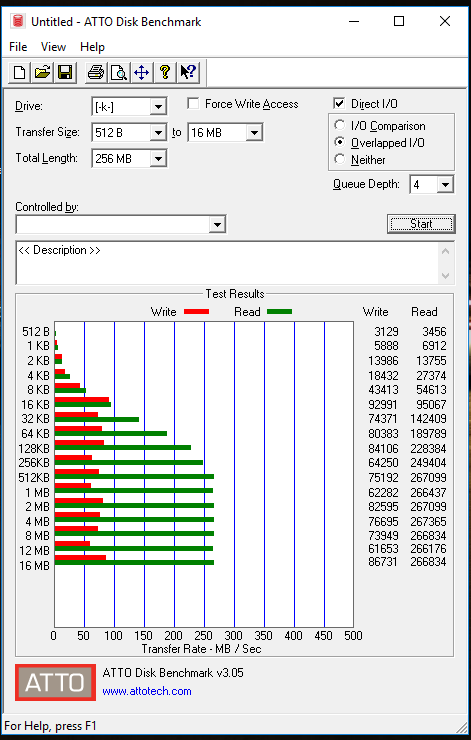Click the 16 MB green read bar
Screen dimensions: 471x740
pyautogui.click(x=135, y=562)
